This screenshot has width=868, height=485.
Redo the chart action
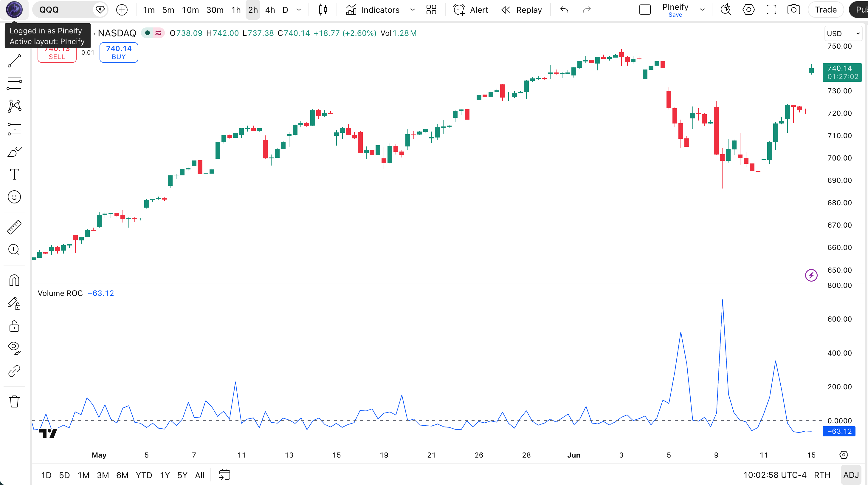587,10
